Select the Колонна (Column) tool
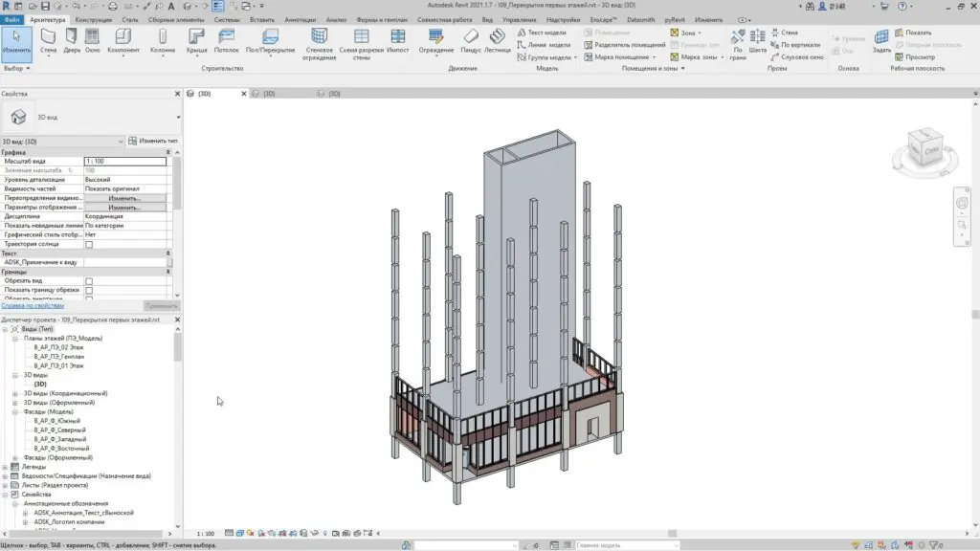 [163, 38]
